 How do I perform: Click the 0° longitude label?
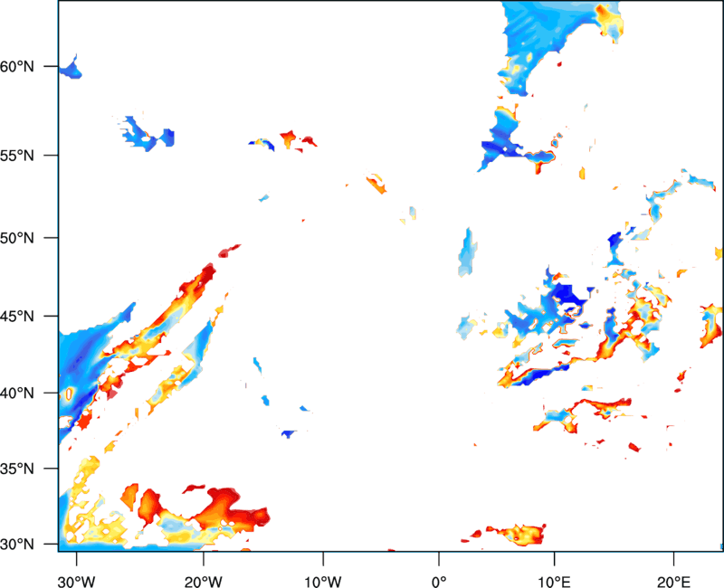[x=439, y=582]
